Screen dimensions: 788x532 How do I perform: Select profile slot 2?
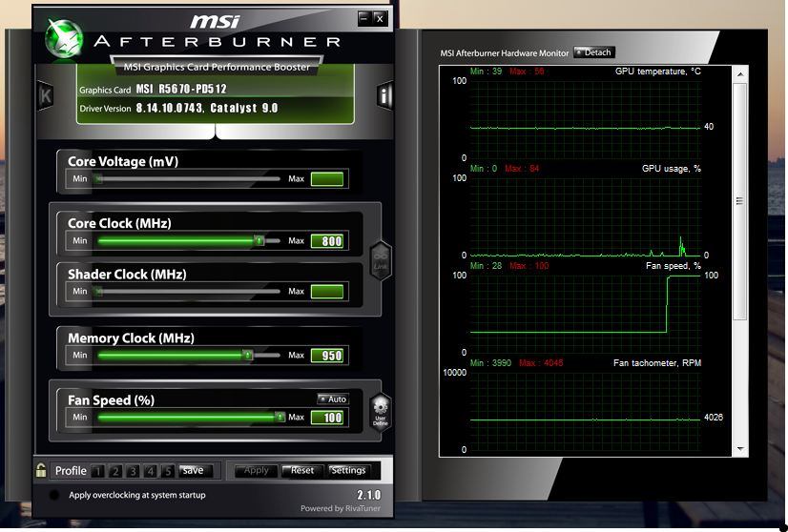click(115, 471)
